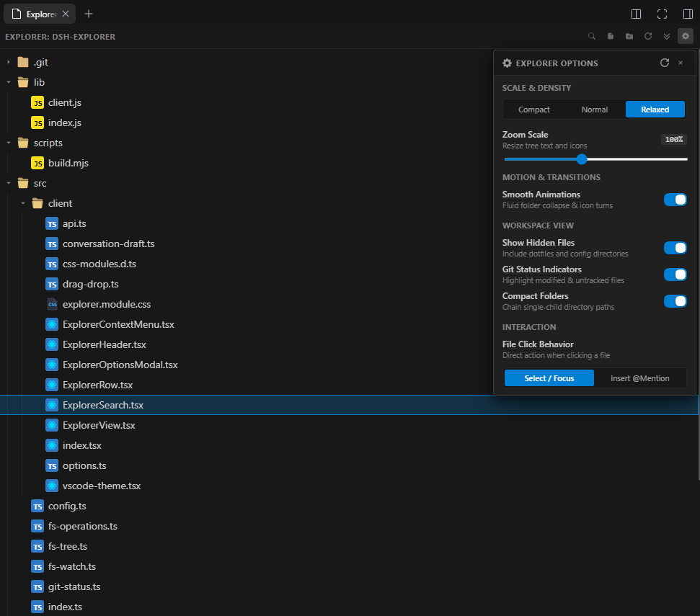
Task: Click the React icon of vscode-theme.tsx
Action: [52, 486]
